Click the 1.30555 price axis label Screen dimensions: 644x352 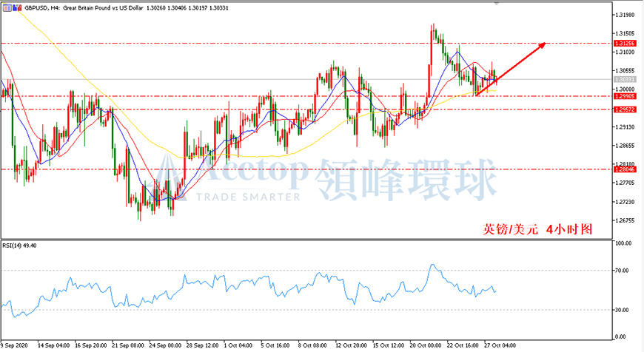click(625, 70)
